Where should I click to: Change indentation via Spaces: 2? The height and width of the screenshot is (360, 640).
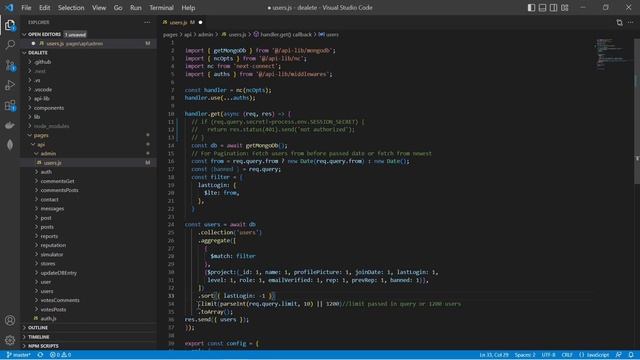pos(525,355)
